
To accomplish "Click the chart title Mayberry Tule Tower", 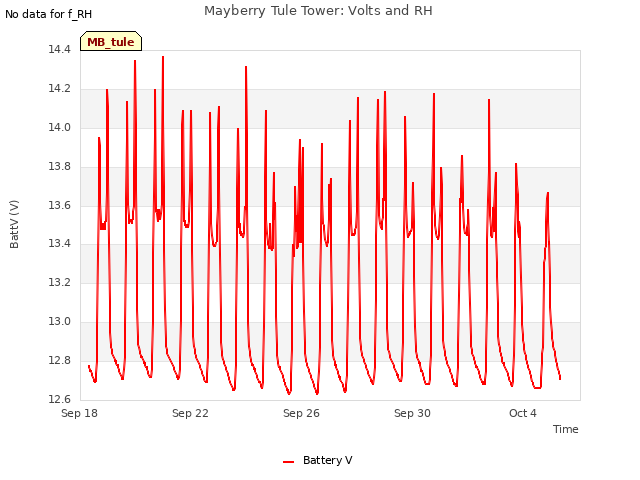I will click(x=318, y=10).
